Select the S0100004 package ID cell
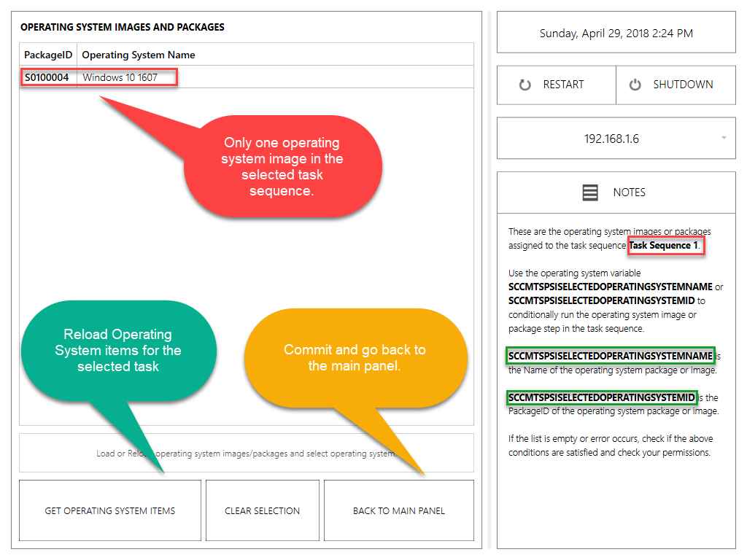 47,77
